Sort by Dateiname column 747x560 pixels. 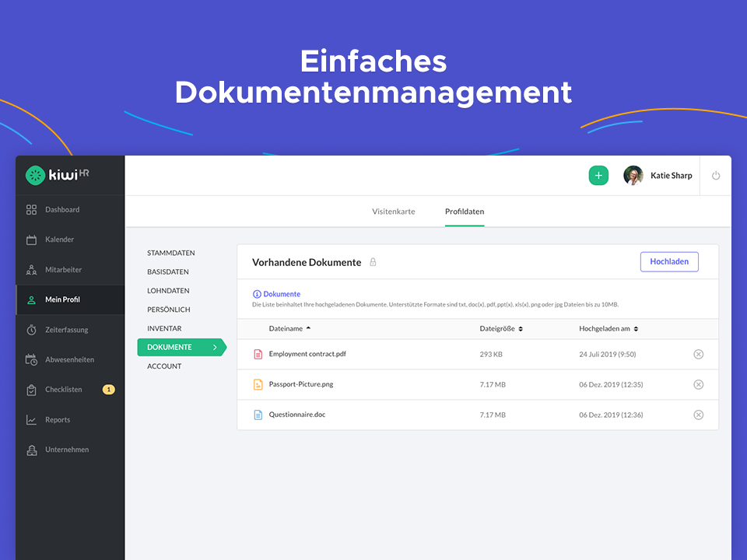tap(289, 328)
